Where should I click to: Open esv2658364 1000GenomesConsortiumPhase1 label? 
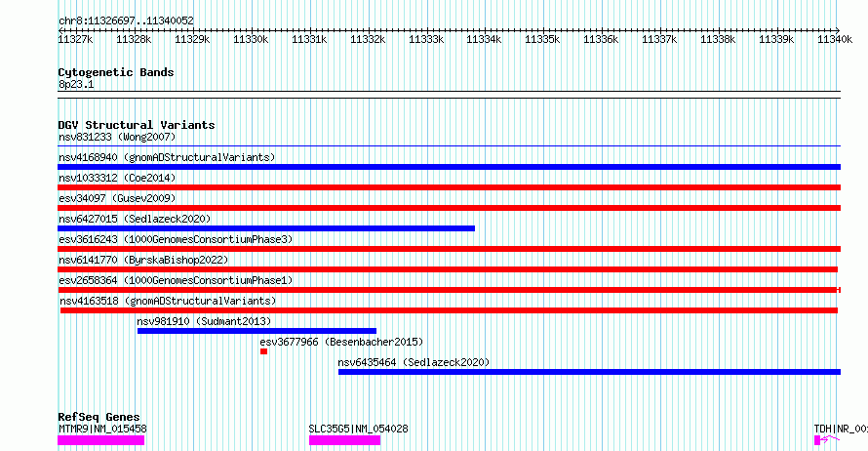coord(176,280)
